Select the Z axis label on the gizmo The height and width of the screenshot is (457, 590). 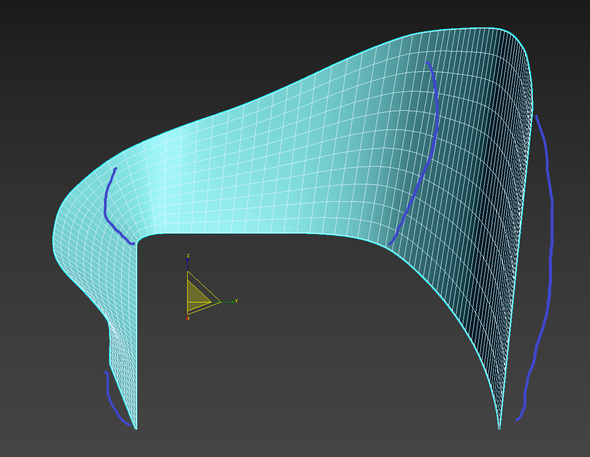188,256
